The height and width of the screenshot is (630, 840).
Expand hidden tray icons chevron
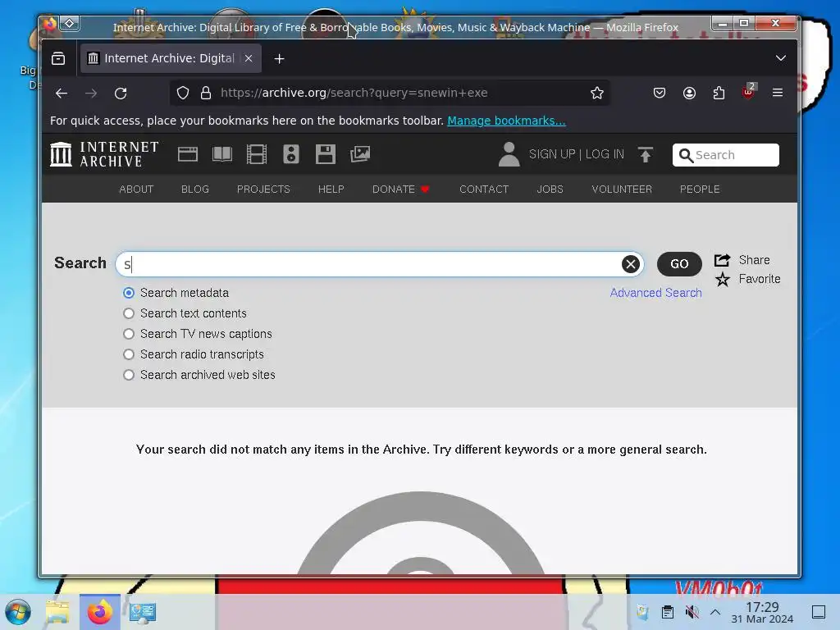715,612
